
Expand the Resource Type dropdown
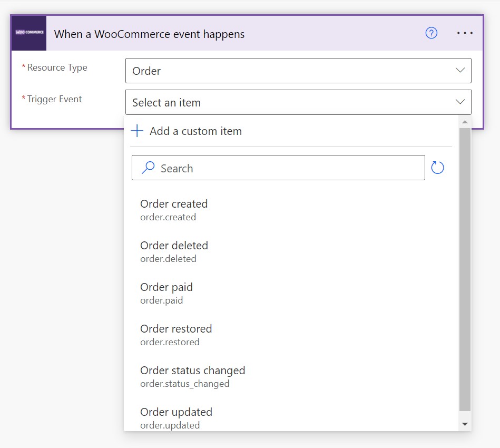coord(460,70)
